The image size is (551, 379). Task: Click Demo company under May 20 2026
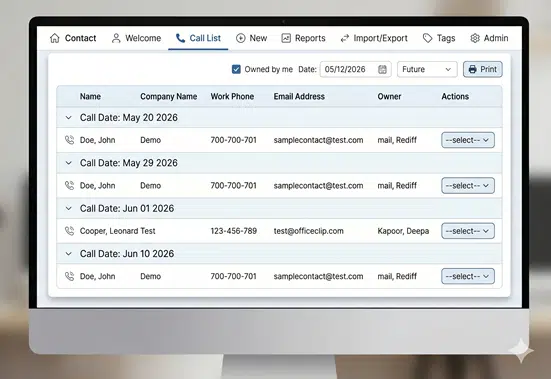tap(150, 140)
